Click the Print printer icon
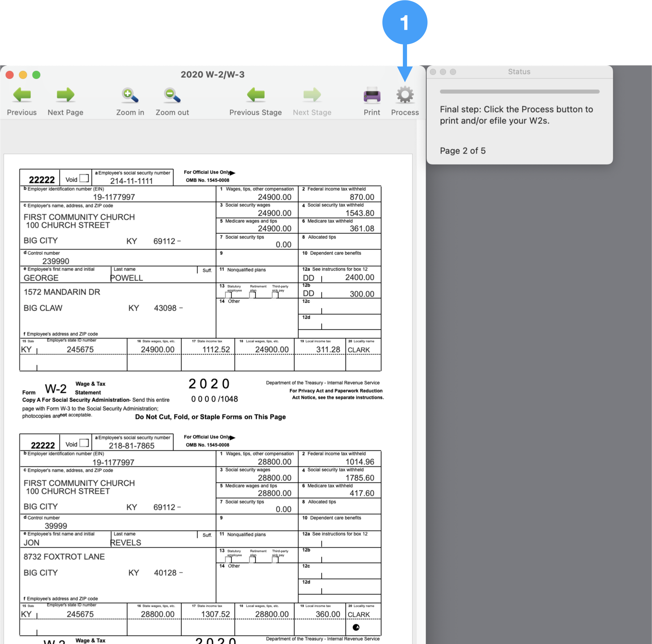Viewport: 652px width, 644px height. 371,95
